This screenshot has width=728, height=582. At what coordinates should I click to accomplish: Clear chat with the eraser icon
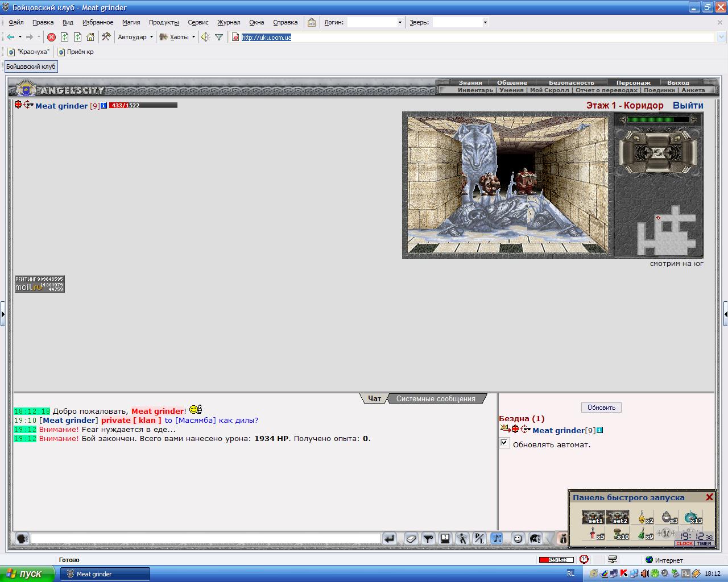click(411, 538)
